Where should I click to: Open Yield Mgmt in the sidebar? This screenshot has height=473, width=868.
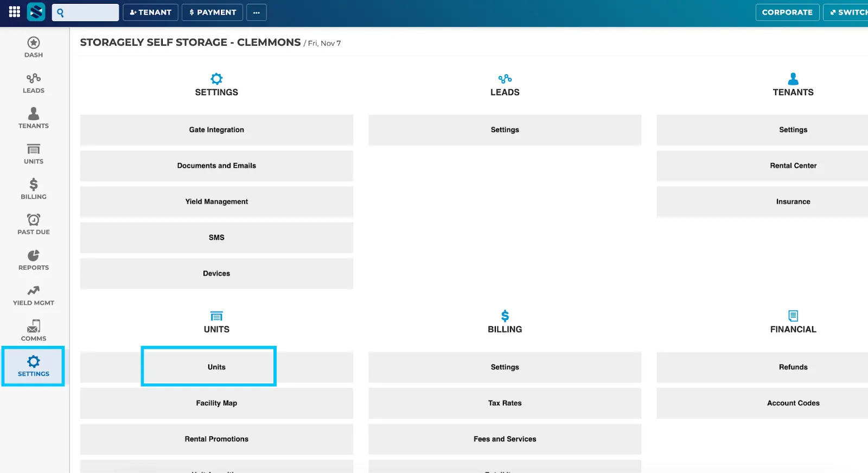(34, 295)
